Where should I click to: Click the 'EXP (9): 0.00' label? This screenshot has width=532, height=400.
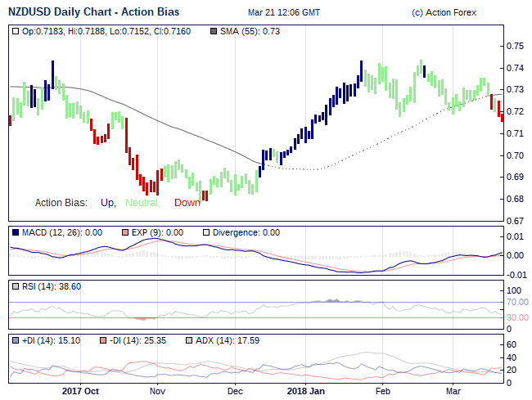[x=157, y=232]
